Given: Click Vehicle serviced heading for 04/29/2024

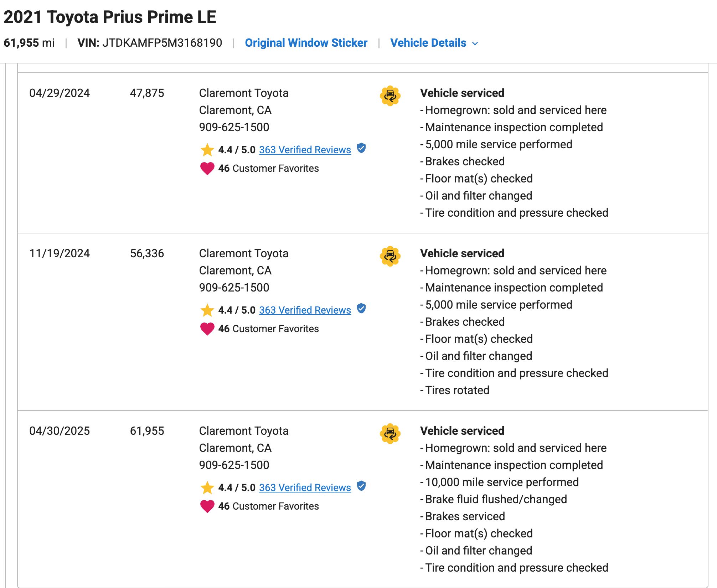Looking at the screenshot, I should click(x=462, y=93).
